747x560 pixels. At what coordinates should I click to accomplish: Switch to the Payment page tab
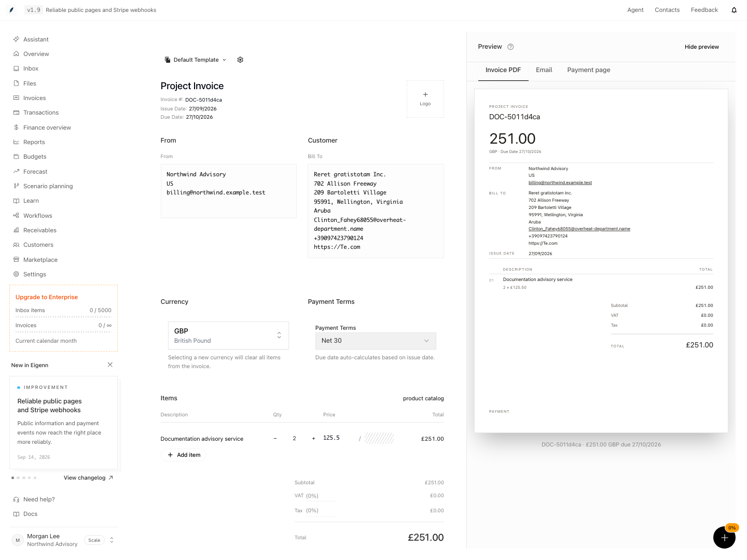[x=589, y=70]
